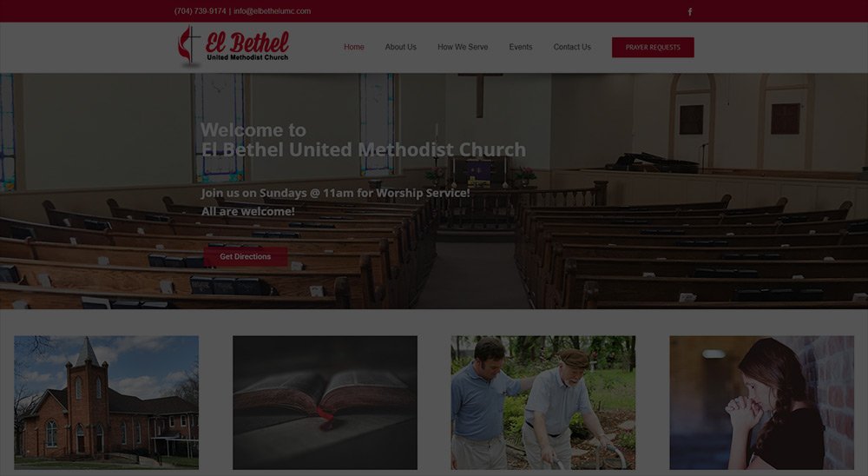Click the All are welcome text
868x476 pixels.
point(247,212)
